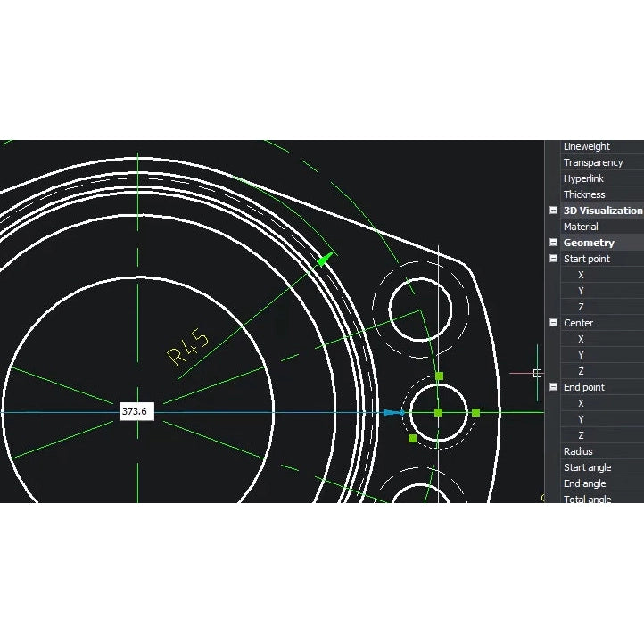Select the Hyperlink property row

coord(602,178)
